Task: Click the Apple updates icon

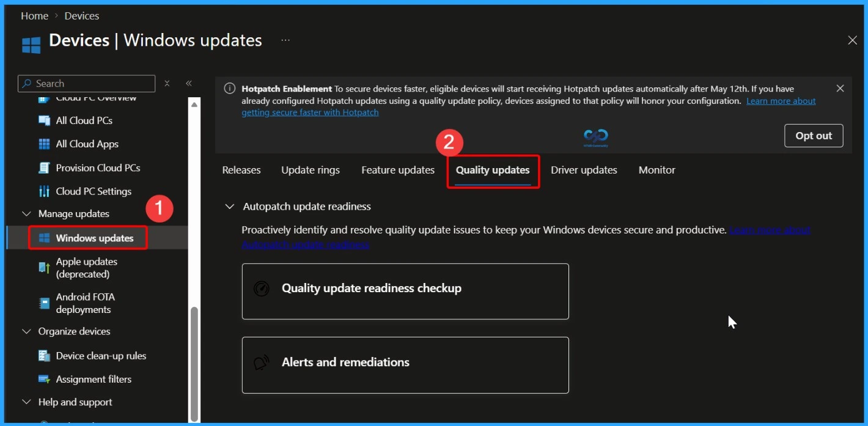Action: click(x=44, y=268)
